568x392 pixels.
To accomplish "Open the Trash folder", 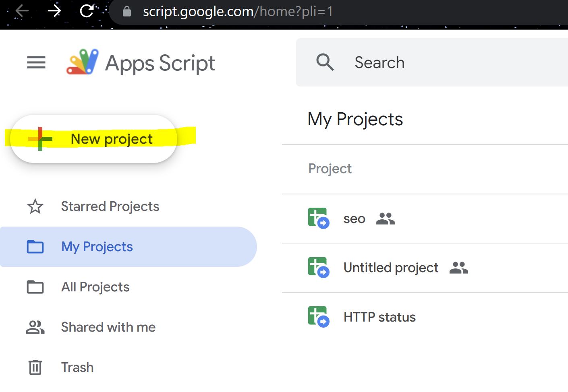I will pyautogui.click(x=77, y=367).
